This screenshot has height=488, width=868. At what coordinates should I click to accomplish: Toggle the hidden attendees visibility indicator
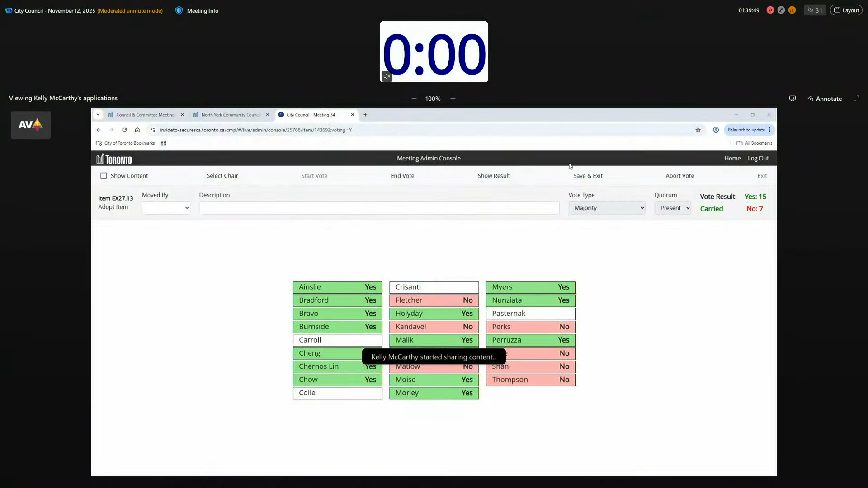(815, 10)
